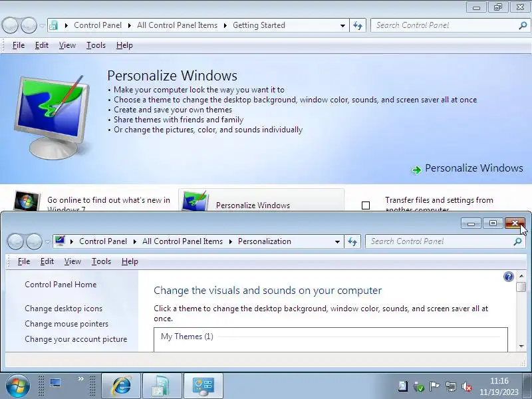
Task: Switch to Control Panel taskbar button
Action: tap(203, 386)
